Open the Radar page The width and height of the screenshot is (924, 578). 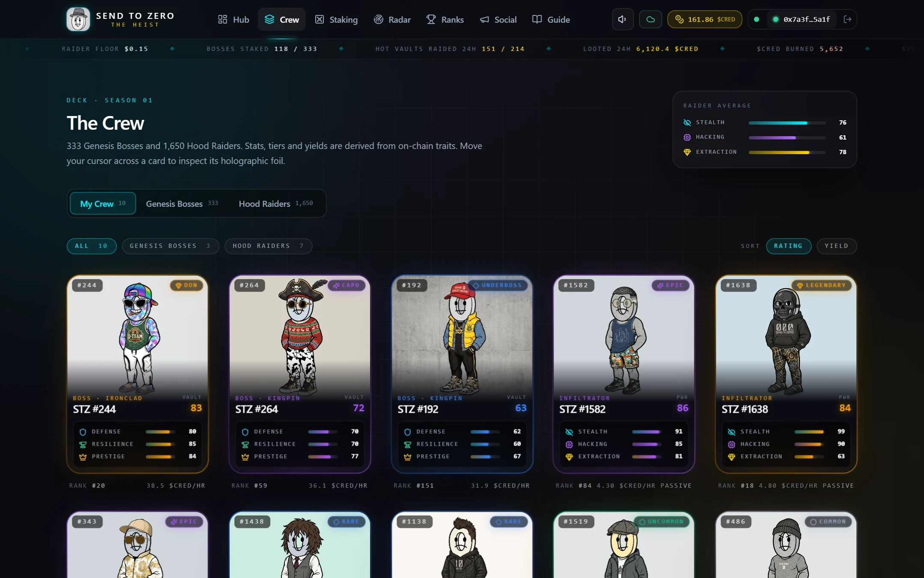[x=392, y=19]
